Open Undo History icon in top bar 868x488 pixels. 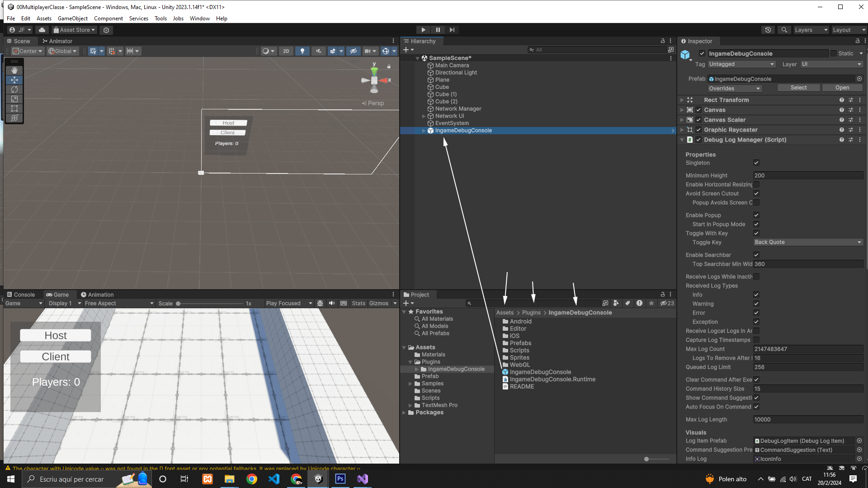[768, 30]
